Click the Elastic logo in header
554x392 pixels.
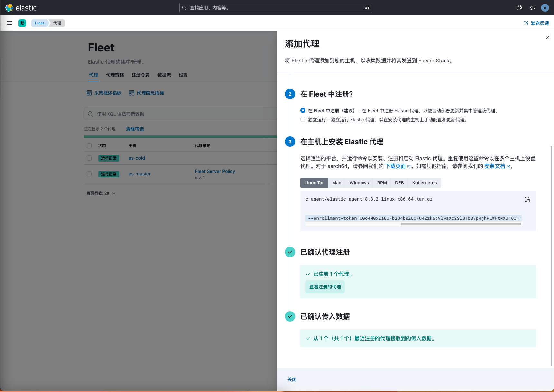pyautogui.click(x=21, y=8)
